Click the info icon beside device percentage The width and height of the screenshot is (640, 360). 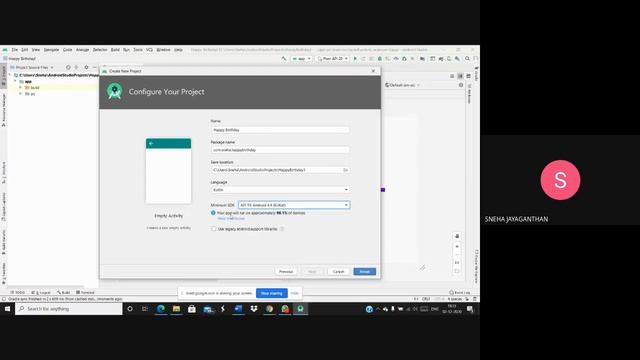click(213, 213)
